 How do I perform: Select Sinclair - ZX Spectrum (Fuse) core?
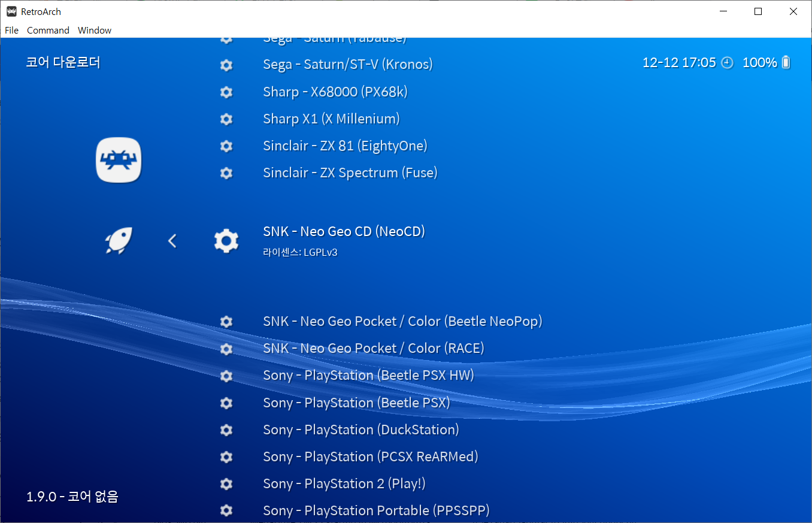pyautogui.click(x=350, y=173)
